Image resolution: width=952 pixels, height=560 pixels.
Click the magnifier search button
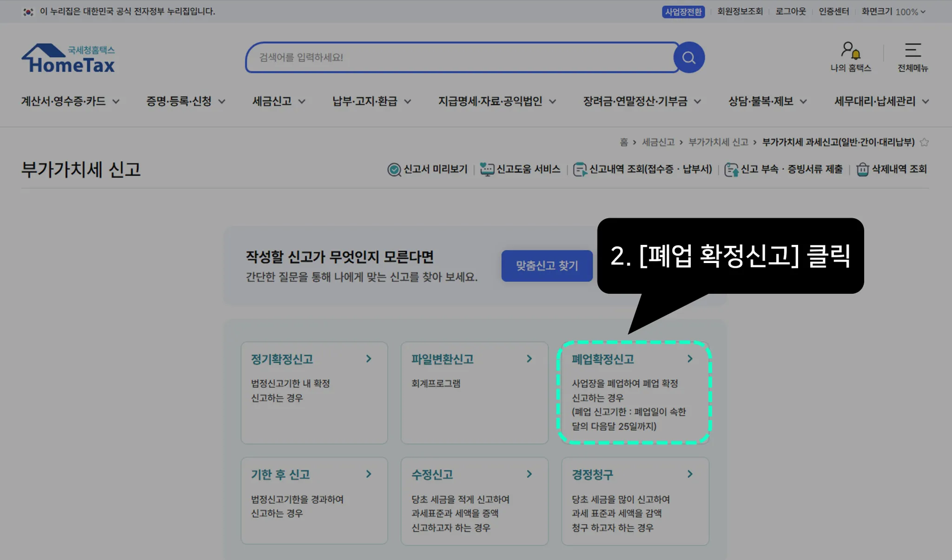point(689,58)
